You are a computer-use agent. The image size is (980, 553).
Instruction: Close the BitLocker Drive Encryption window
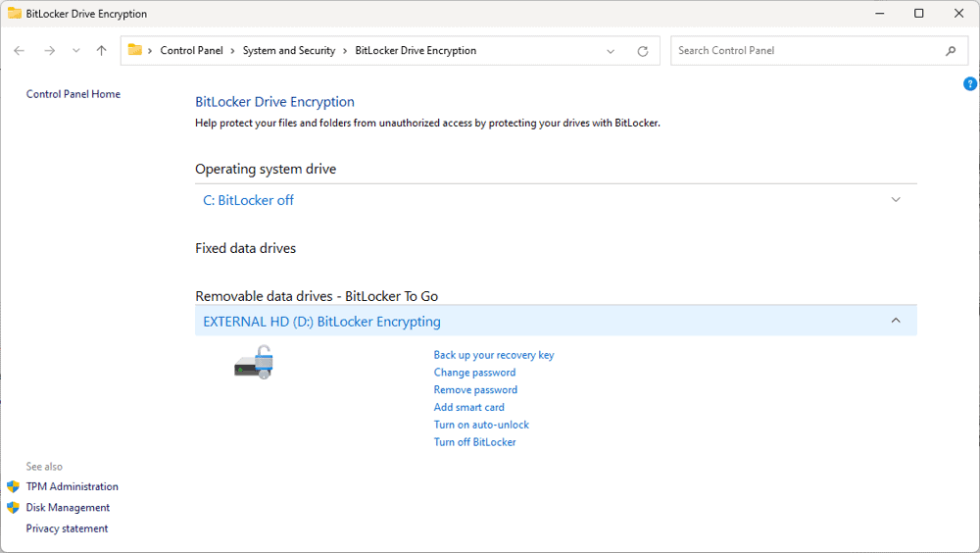958,13
